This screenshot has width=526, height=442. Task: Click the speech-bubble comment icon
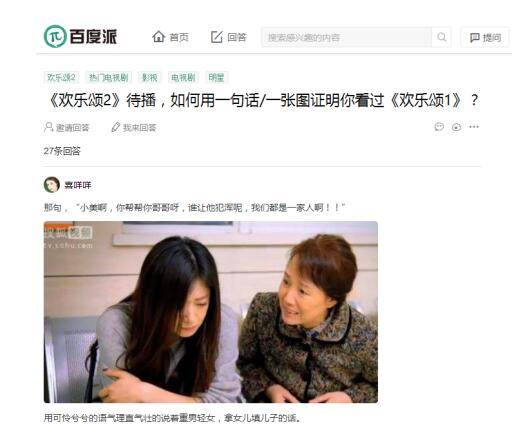(439, 127)
